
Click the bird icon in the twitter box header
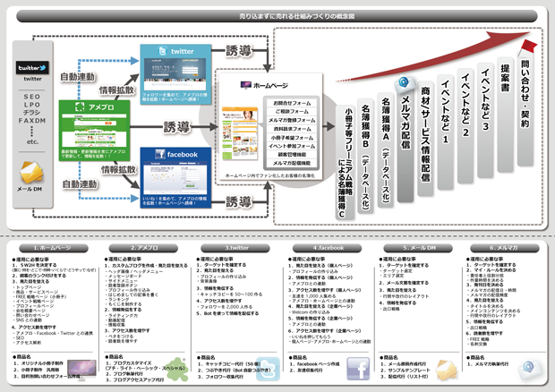162,51
